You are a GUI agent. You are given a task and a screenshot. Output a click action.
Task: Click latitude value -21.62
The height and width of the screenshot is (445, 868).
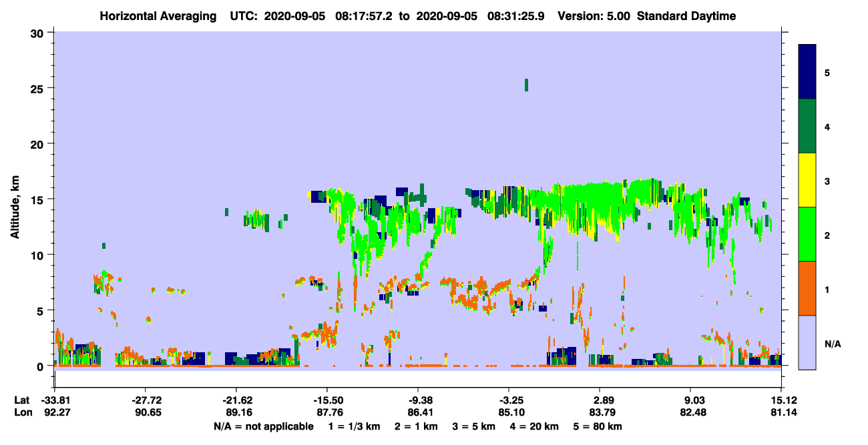tap(236, 400)
